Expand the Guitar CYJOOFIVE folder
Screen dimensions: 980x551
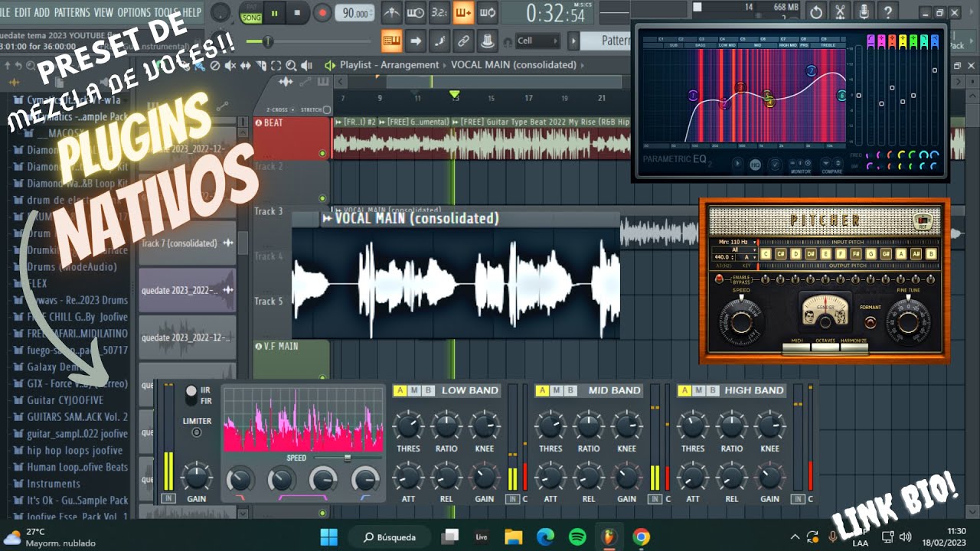(x=58, y=400)
